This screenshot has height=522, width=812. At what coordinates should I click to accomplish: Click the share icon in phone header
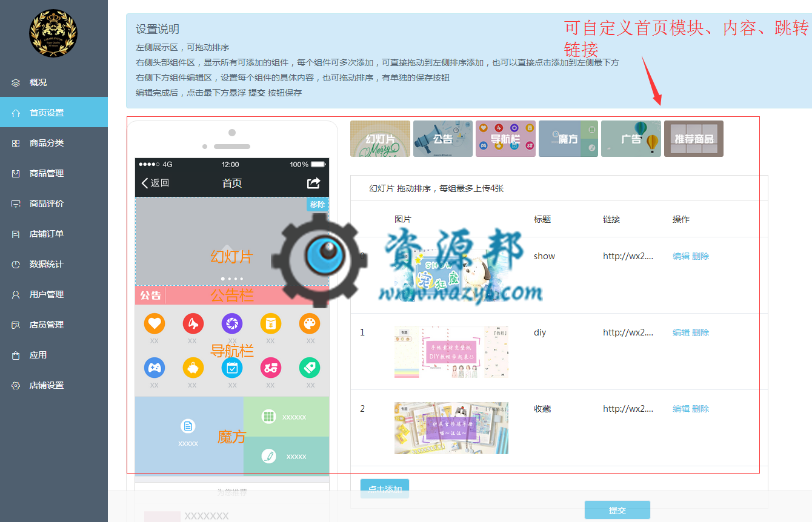[313, 183]
